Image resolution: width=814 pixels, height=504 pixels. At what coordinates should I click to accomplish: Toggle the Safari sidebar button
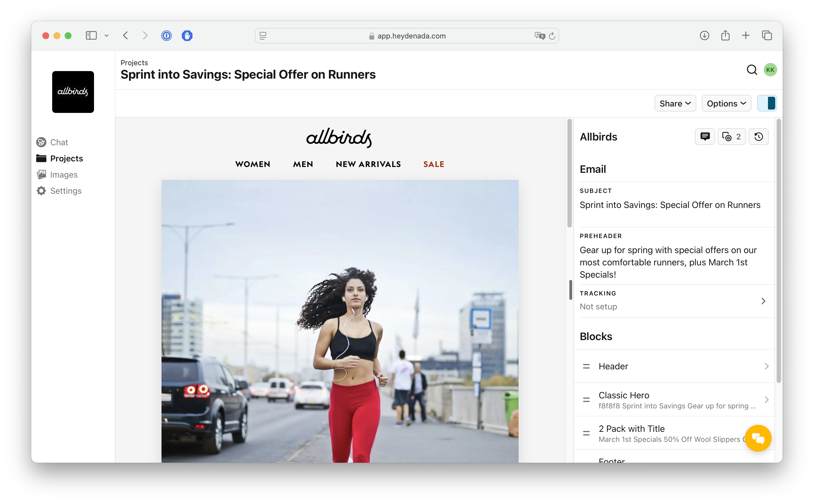click(x=91, y=36)
